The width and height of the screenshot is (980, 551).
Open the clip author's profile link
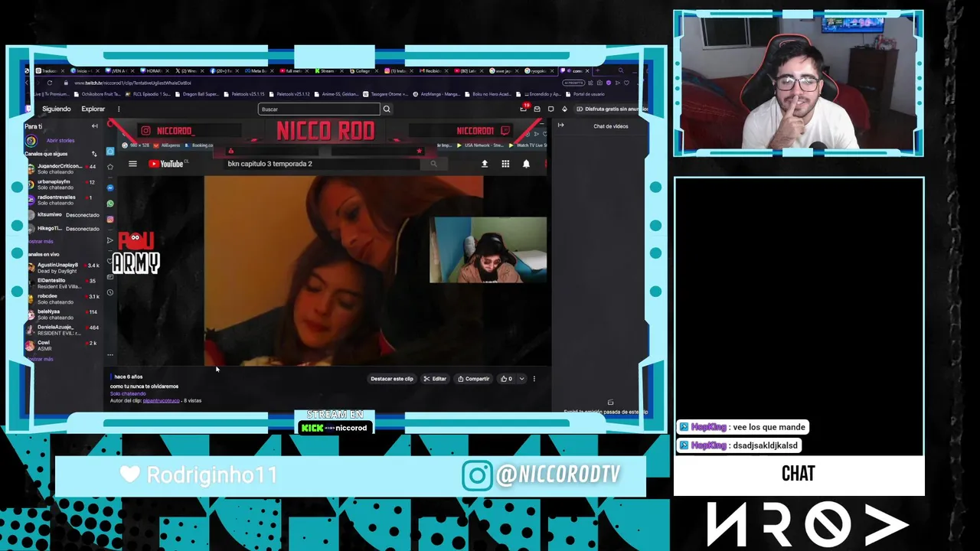161,401
